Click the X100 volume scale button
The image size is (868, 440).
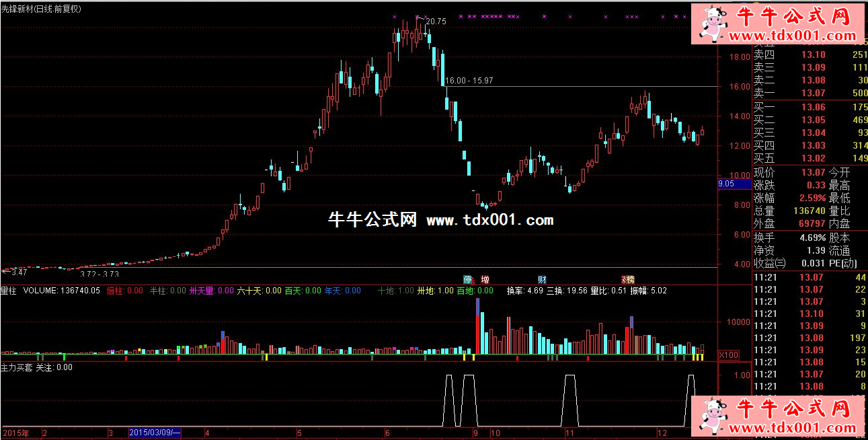(x=728, y=355)
